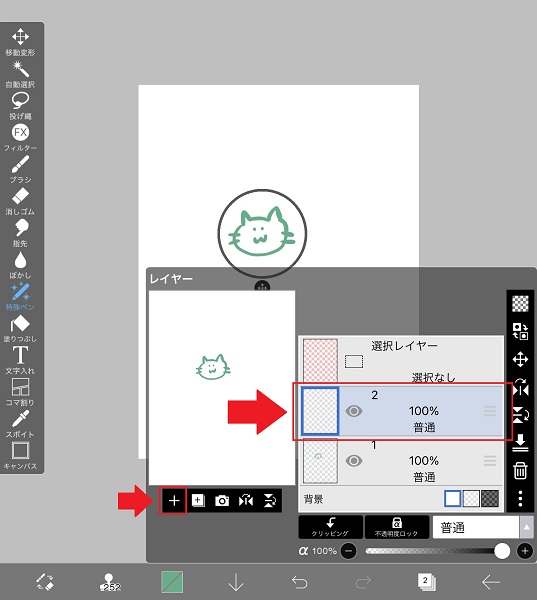Click the クリッピング clipping button
This screenshot has width=537, height=600.
(330, 527)
